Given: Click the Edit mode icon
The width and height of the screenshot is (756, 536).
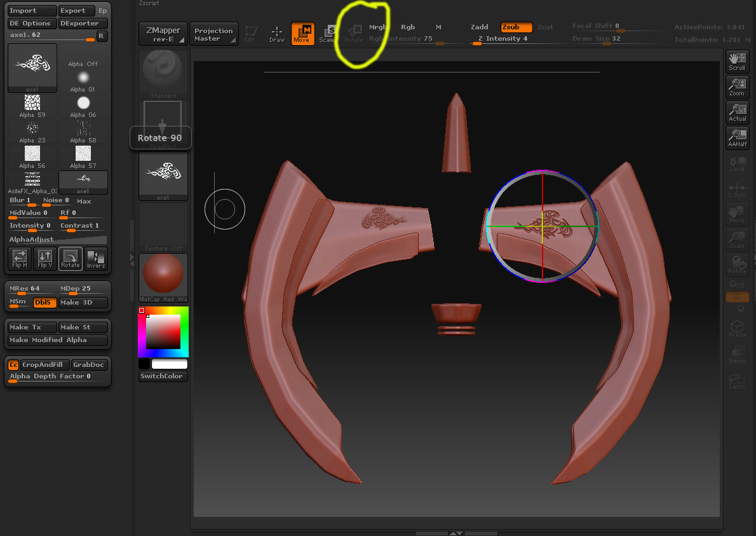Looking at the screenshot, I should (250, 34).
